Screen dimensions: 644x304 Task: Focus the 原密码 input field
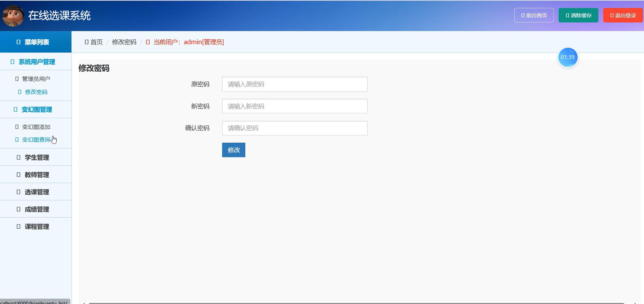pos(295,84)
